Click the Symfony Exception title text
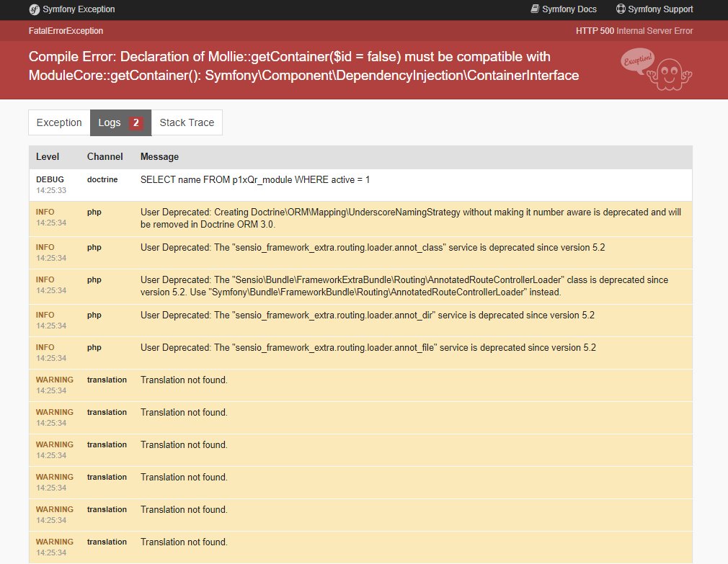The width and height of the screenshot is (728, 564). point(79,9)
